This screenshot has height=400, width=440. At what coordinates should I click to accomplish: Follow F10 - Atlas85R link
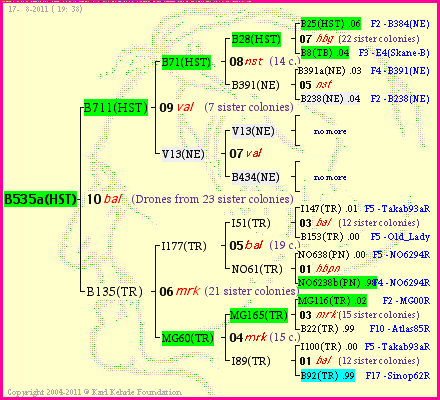point(400,329)
